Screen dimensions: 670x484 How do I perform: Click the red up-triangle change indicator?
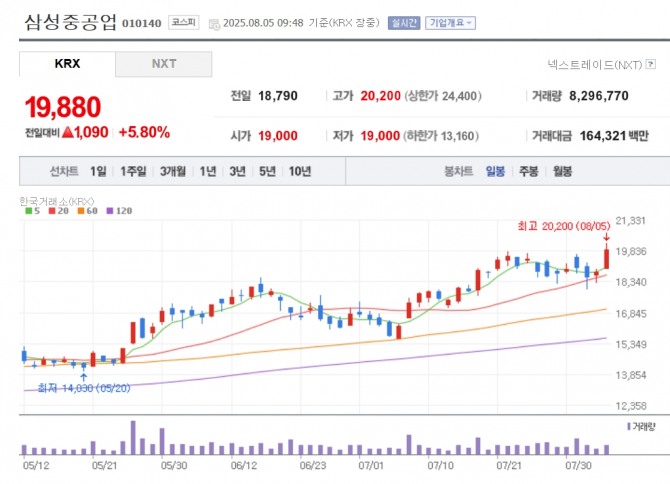click(x=68, y=132)
